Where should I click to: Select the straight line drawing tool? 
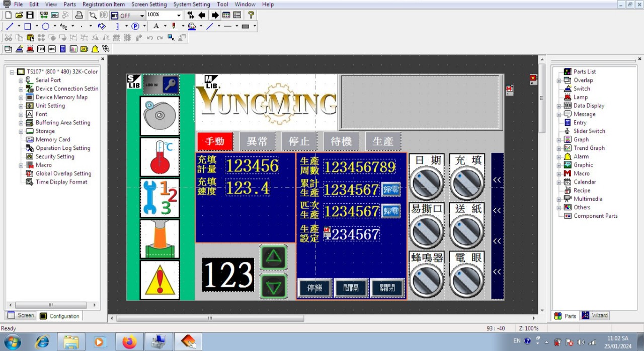(10, 26)
